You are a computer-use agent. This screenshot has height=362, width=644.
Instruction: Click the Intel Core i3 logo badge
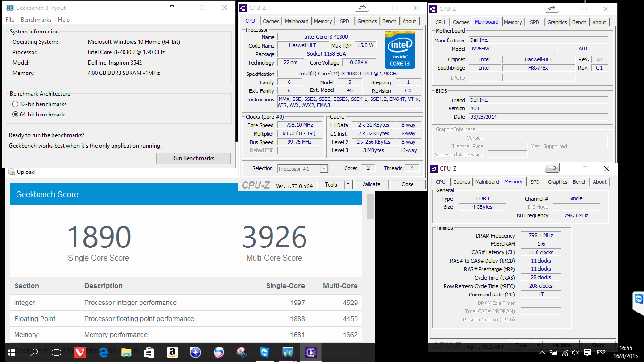[400, 50]
